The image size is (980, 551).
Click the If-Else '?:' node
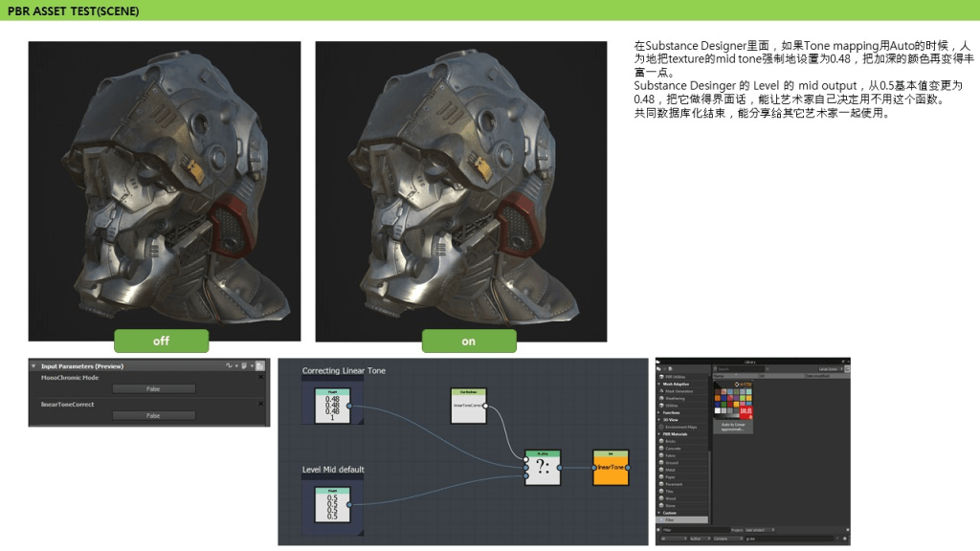pos(543,467)
